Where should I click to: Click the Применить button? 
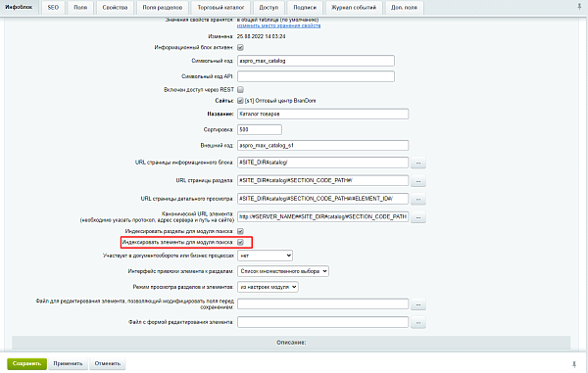pos(68,363)
